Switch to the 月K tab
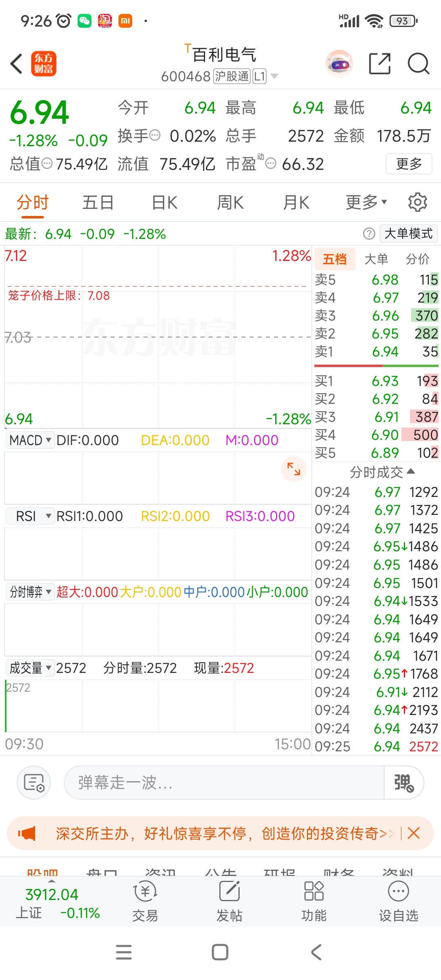 296,202
